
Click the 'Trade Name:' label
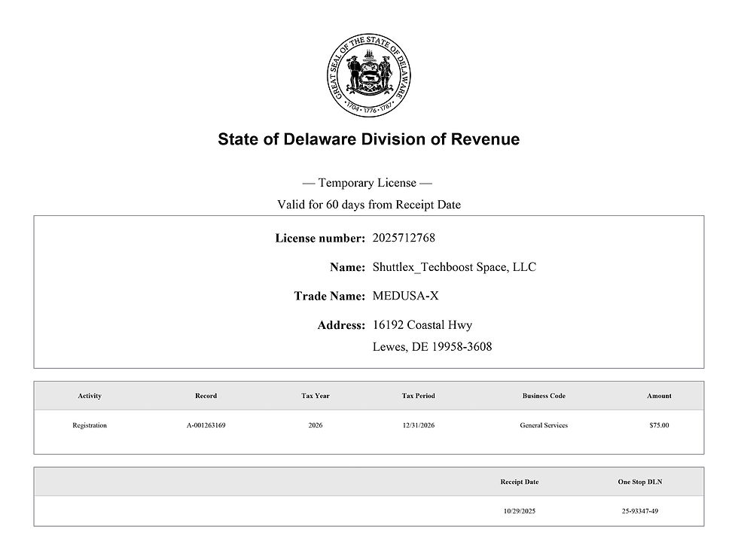(x=330, y=296)
